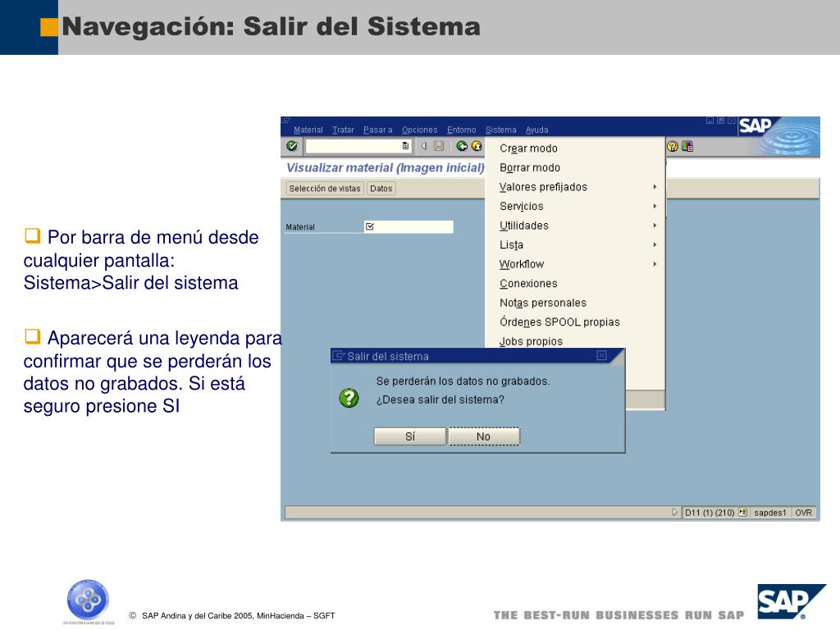Click the Datos button
840x630 pixels.
381,189
